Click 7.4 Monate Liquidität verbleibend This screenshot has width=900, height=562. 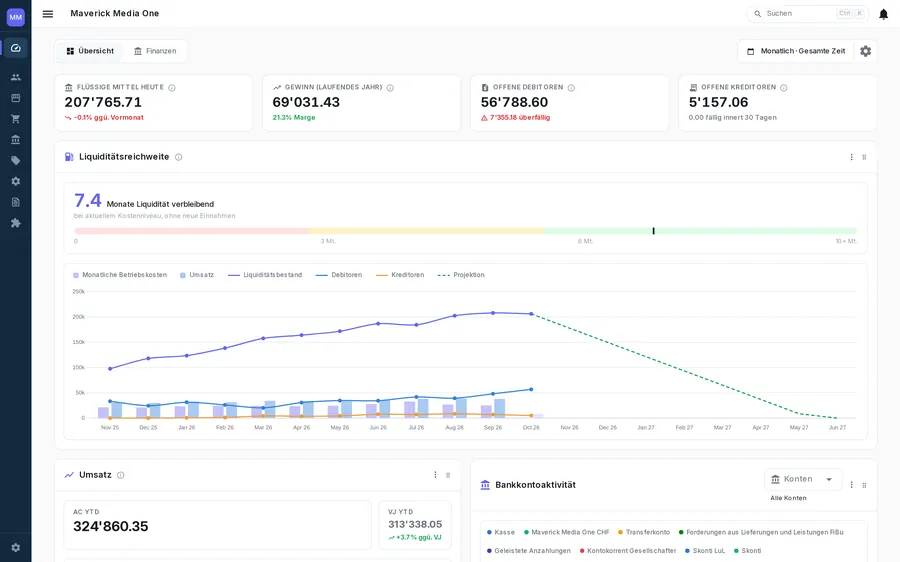(144, 201)
